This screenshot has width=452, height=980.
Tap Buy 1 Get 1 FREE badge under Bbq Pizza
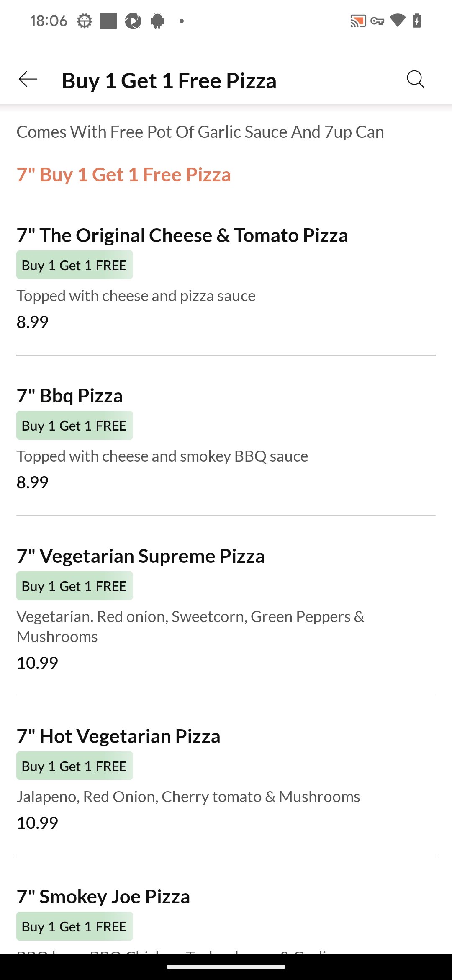click(x=74, y=426)
